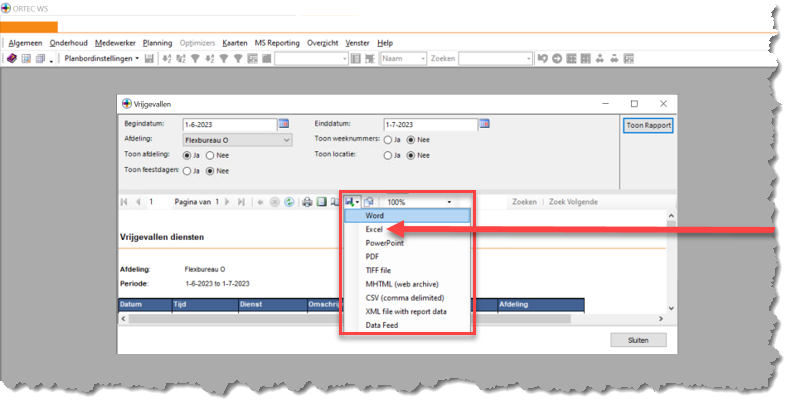Click the purple help book icon

12,59
